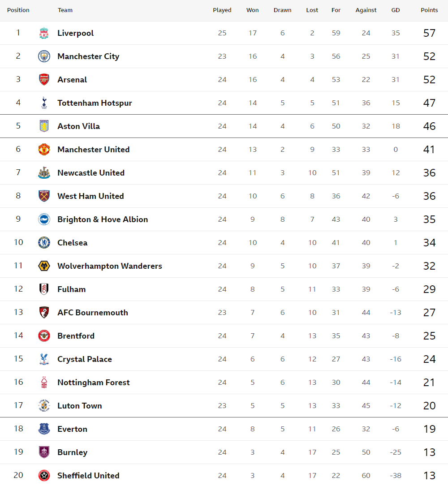
Task: Click the Points column header
Action: (x=429, y=10)
